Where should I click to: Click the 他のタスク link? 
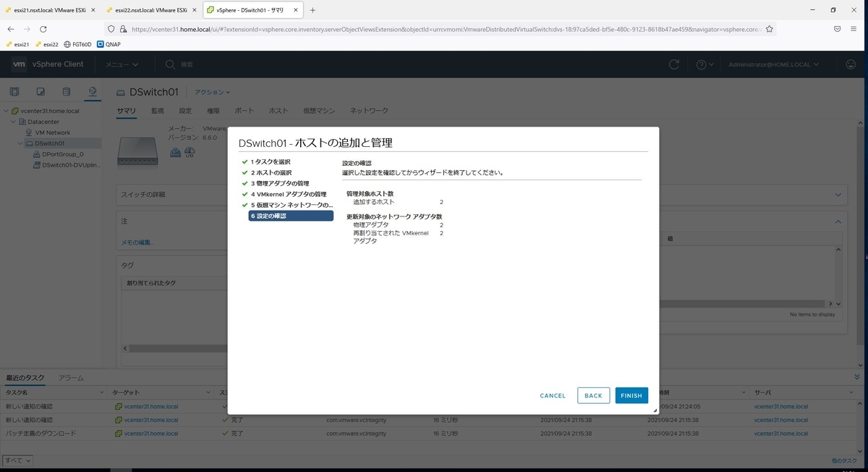coord(845,460)
